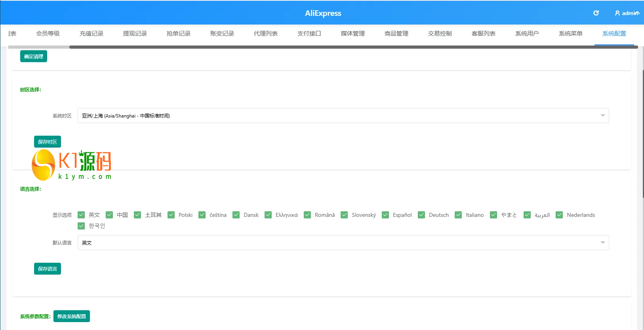The height and width of the screenshot is (330, 644).
Task: Click the 保存语言 button
Action: point(48,269)
